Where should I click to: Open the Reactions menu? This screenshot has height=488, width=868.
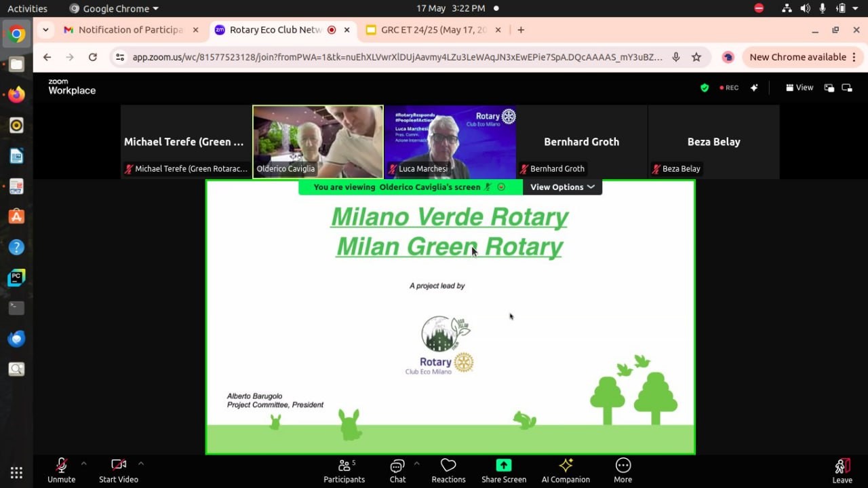click(448, 470)
